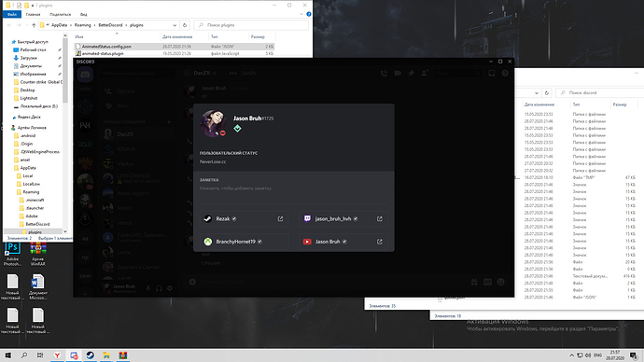
Task: Expand address dropdown in discord folder window
Action: 537,92
